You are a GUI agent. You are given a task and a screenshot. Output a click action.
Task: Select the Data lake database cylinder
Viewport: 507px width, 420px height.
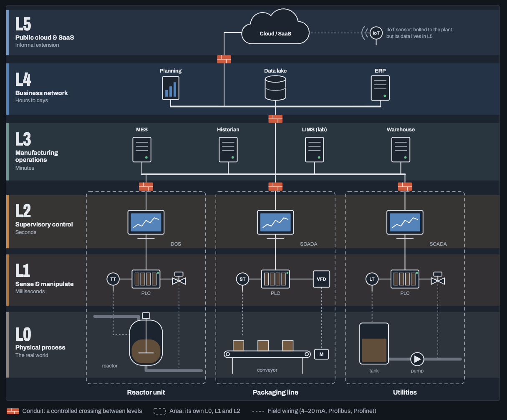(275, 88)
